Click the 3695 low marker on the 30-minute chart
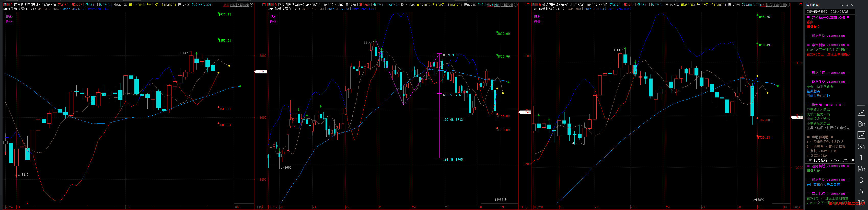Image resolution: width=868 pixels, height=210 pixels. pyautogui.click(x=288, y=168)
